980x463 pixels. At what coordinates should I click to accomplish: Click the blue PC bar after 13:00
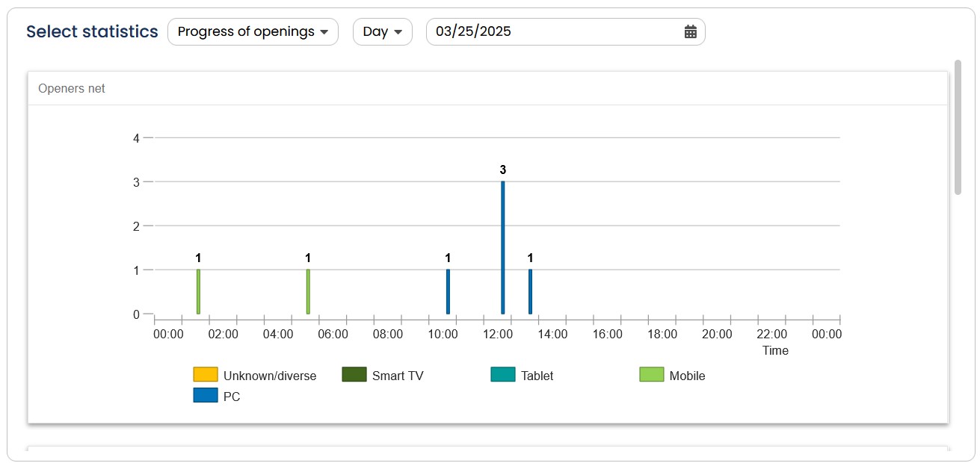point(530,292)
